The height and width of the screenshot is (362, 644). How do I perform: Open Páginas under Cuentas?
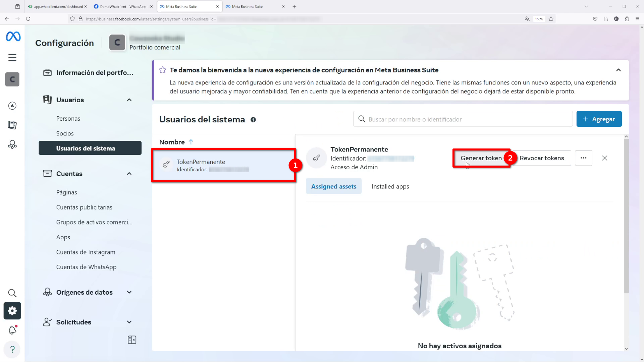[66, 192]
